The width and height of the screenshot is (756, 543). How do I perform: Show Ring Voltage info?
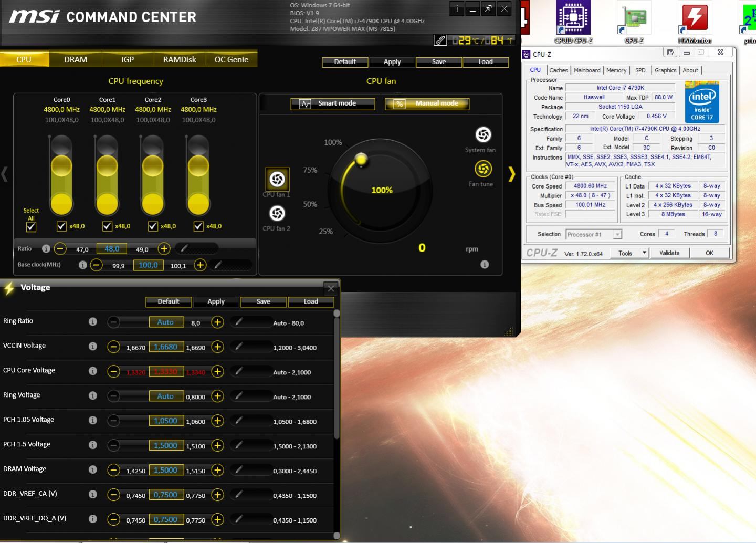93,395
